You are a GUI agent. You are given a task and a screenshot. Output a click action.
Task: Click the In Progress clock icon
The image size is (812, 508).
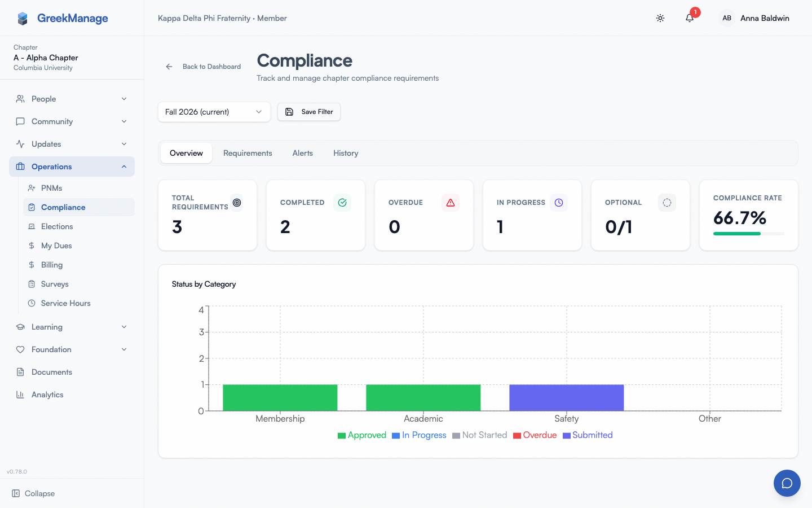coord(559,203)
